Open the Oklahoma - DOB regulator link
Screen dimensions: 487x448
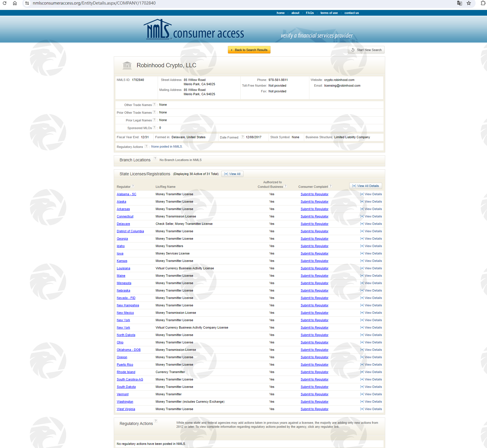click(129, 350)
